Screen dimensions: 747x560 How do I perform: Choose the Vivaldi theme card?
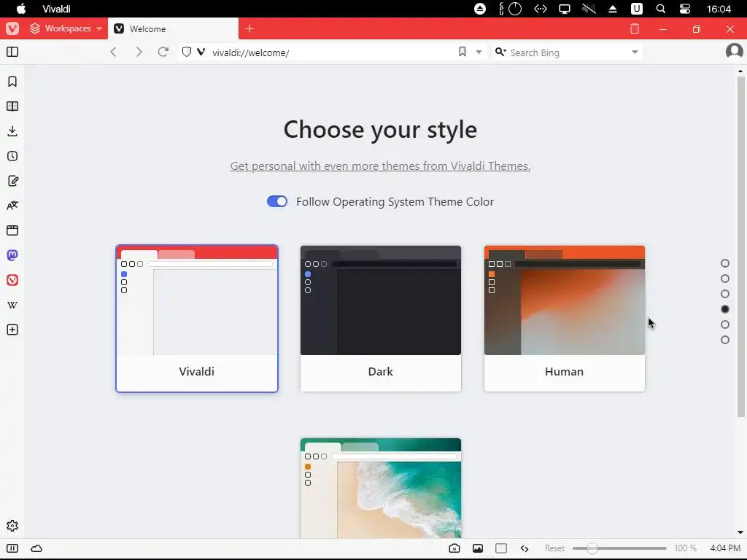(197, 319)
